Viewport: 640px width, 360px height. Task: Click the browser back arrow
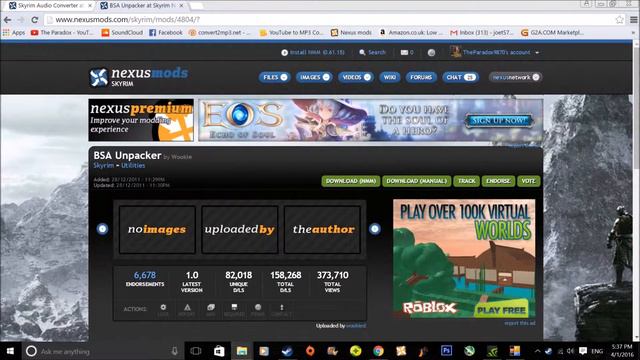[7, 20]
